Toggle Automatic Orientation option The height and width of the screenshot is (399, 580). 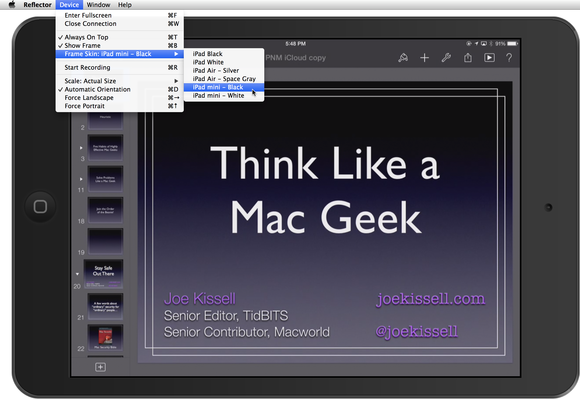click(x=119, y=89)
